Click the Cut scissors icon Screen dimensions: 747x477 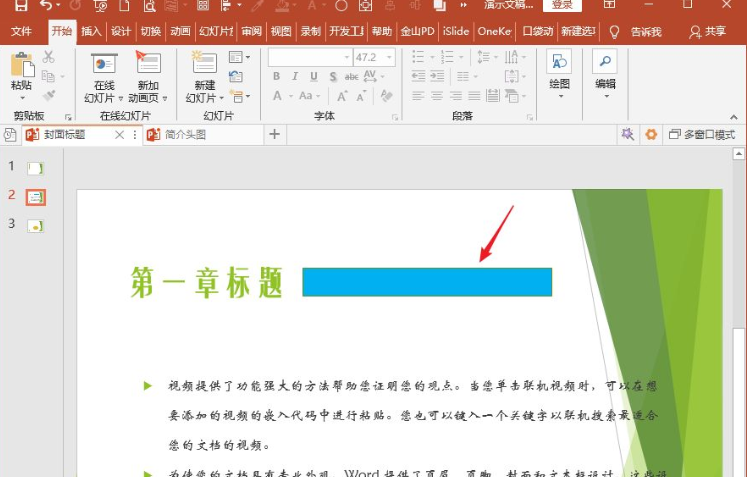click(x=48, y=57)
